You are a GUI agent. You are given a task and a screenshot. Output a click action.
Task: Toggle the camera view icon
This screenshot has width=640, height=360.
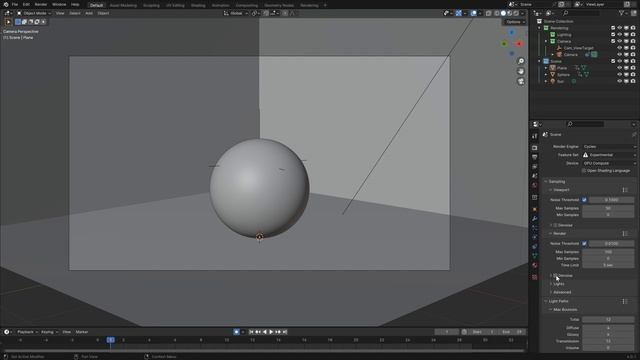[x=521, y=82]
